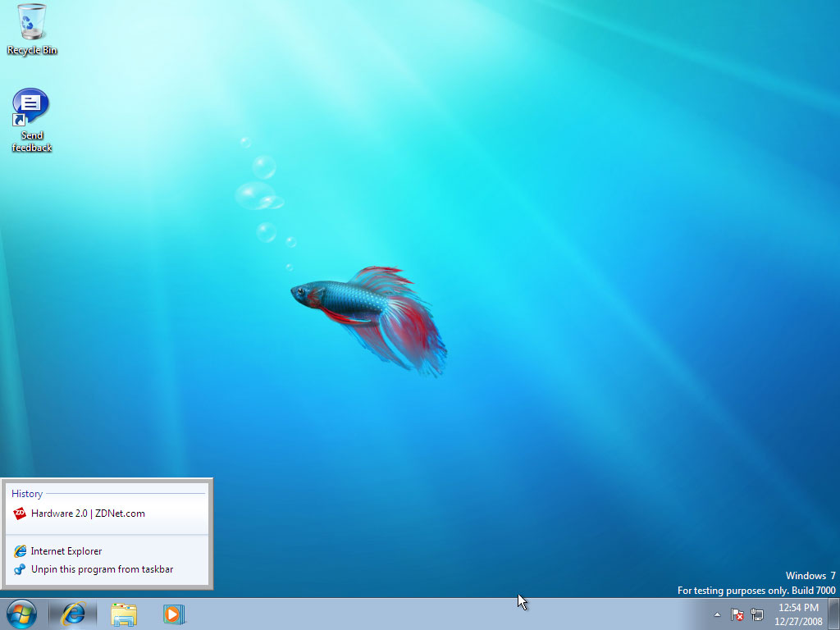Select the Send feedback desktop shortcut
This screenshot has height=630, width=840.
click(32, 121)
